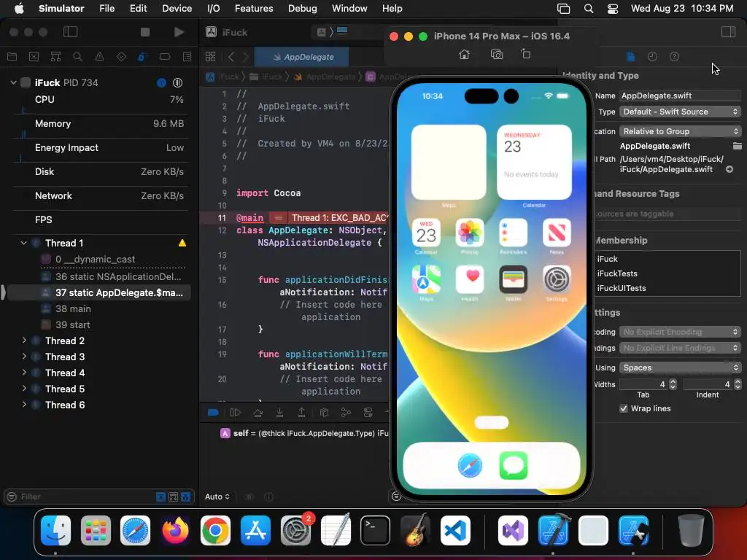Open the Quick Help inspector icon
Screen dimensions: 747x560
point(674,57)
